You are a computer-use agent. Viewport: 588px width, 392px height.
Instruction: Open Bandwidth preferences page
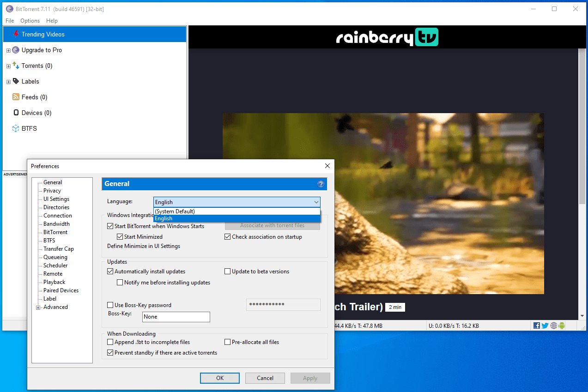point(56,224)
